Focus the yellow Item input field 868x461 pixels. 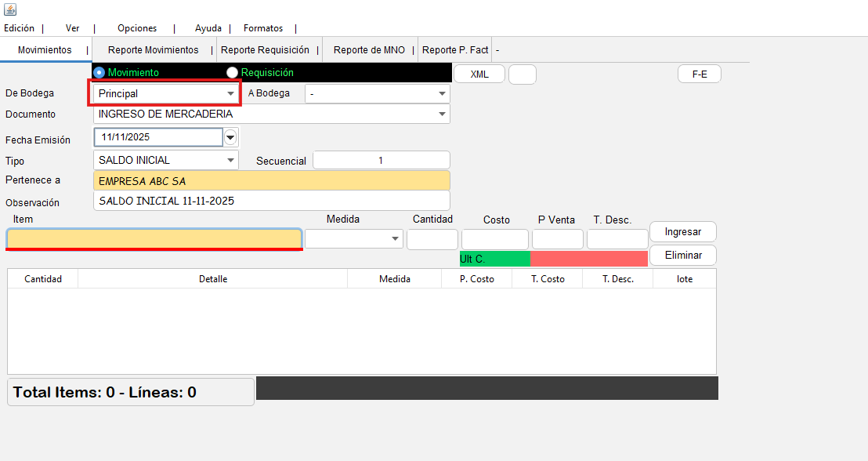pos(154,238)
